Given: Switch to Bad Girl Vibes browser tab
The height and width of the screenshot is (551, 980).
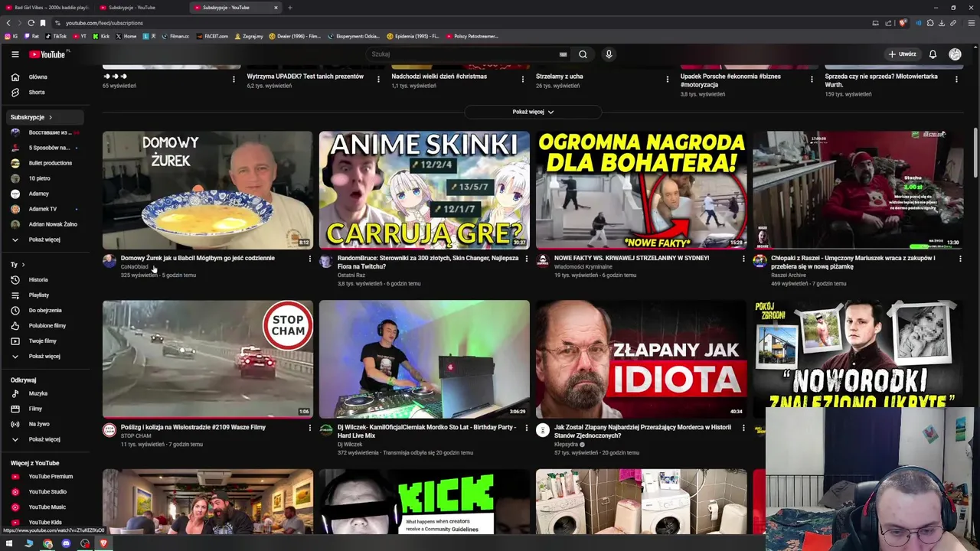Looking at the screenshot, I should (x=46, y=8).
